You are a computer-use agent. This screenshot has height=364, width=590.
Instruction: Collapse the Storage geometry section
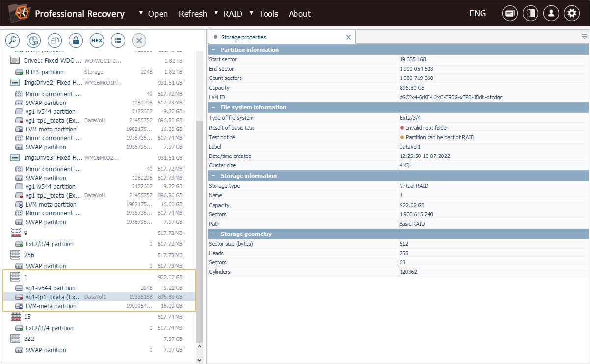tap(213, 234)
